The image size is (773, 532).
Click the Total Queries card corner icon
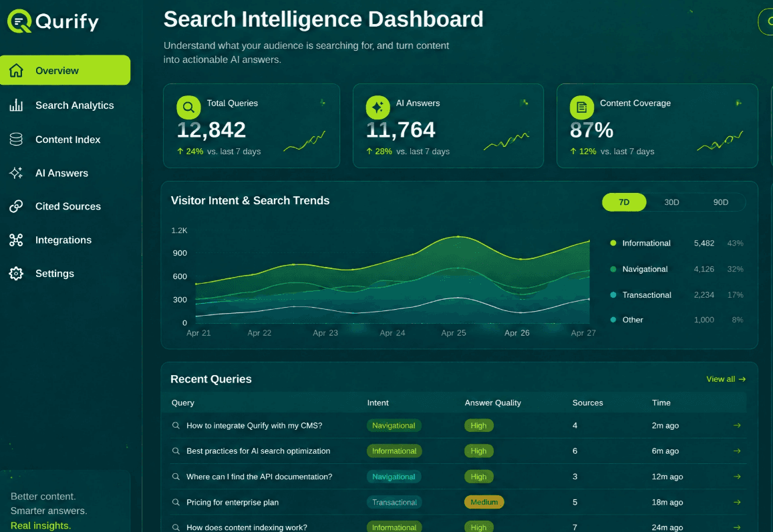coord(323,102)
